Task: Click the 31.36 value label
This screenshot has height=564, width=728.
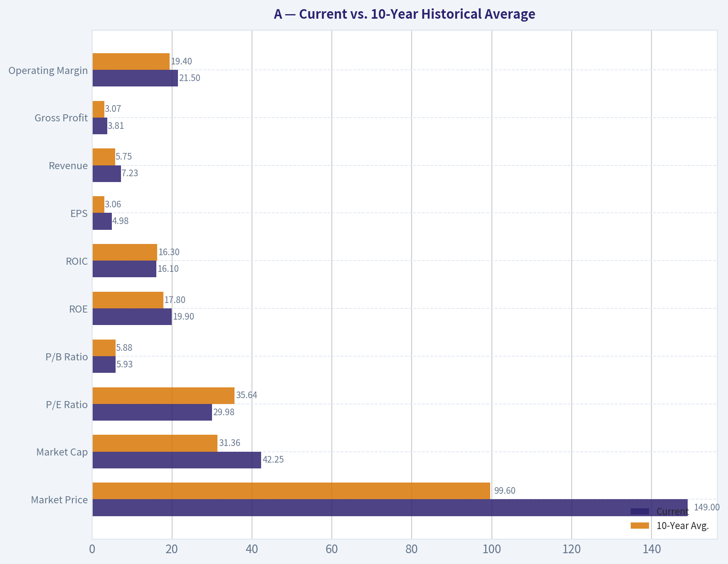Action: point(230,443)
